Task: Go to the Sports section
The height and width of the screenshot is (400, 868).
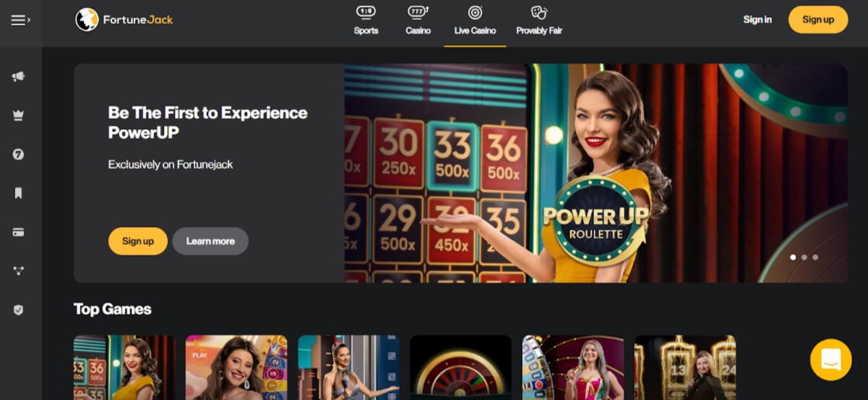Action: pyautogui.click(x=366, y=20)
